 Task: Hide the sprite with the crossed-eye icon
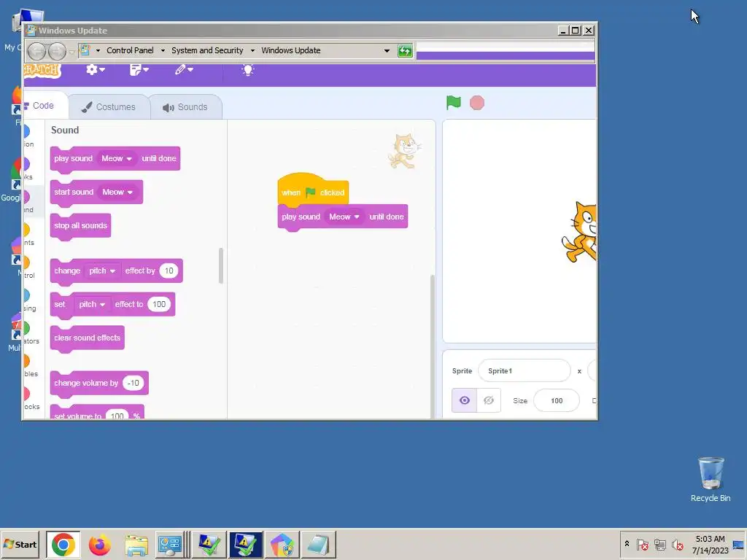click(489, 400)
